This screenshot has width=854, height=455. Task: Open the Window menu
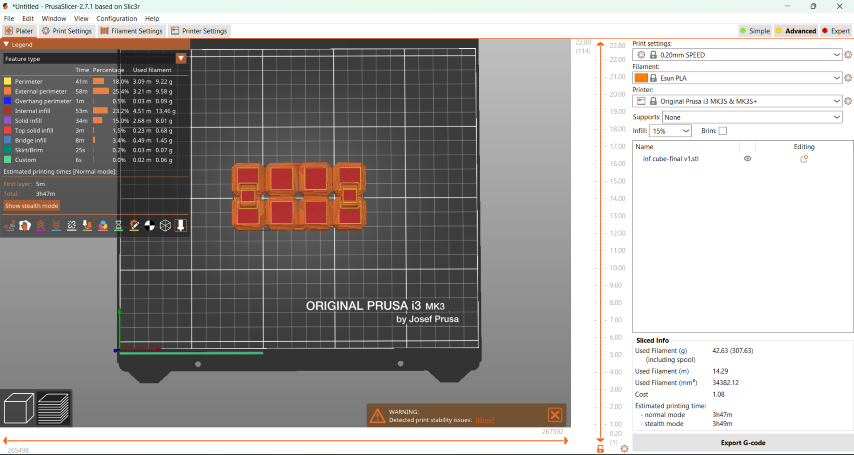point(54,19)
